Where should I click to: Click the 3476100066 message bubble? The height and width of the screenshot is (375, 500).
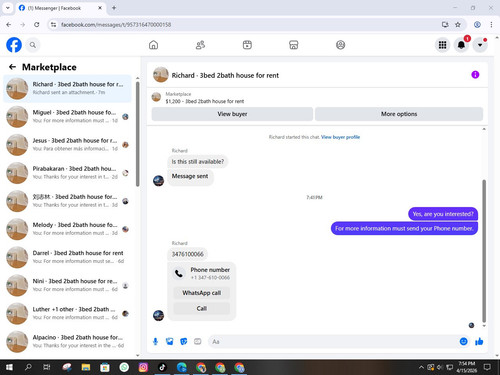pos(187,254)
